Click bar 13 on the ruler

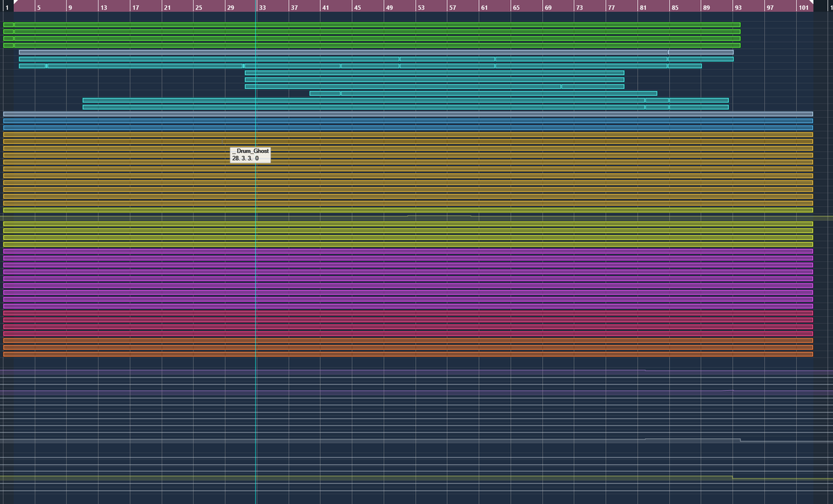tap(103, 8)
